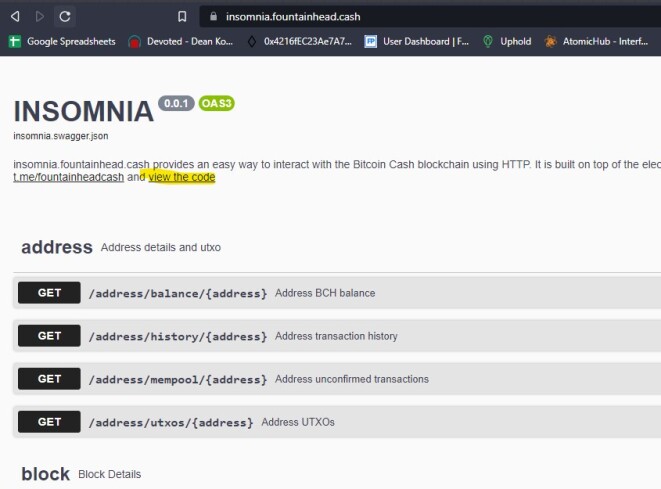Open the 0x4216fEC23Ae7A7... bookmark
Viewport: 661px width, 489px height.
(x=299, y=41)
